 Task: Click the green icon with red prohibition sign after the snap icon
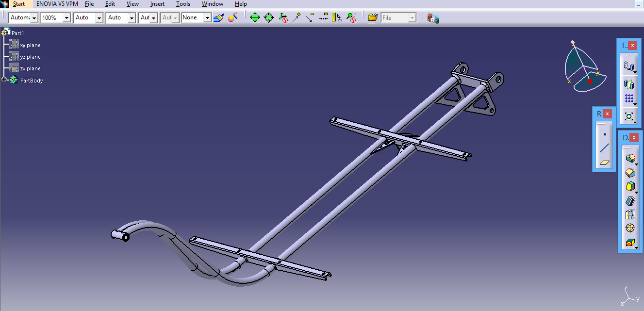click(283, 17)
